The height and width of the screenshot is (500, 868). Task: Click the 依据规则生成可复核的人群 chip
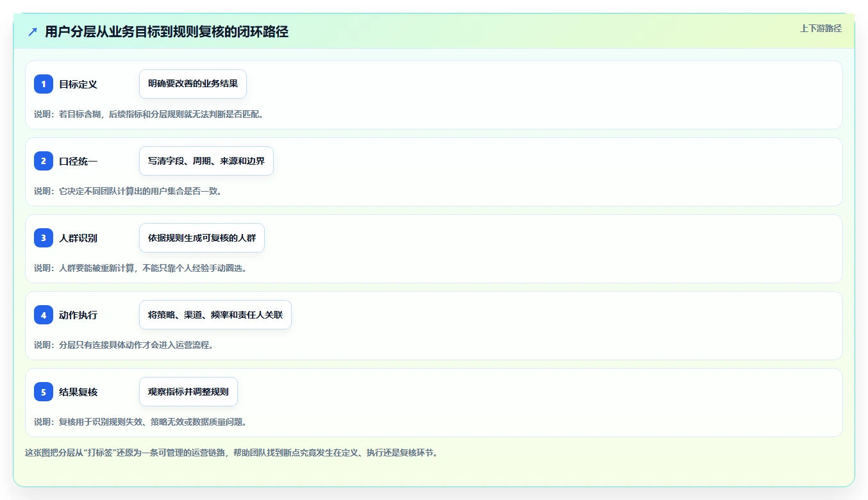coord(202,238)
